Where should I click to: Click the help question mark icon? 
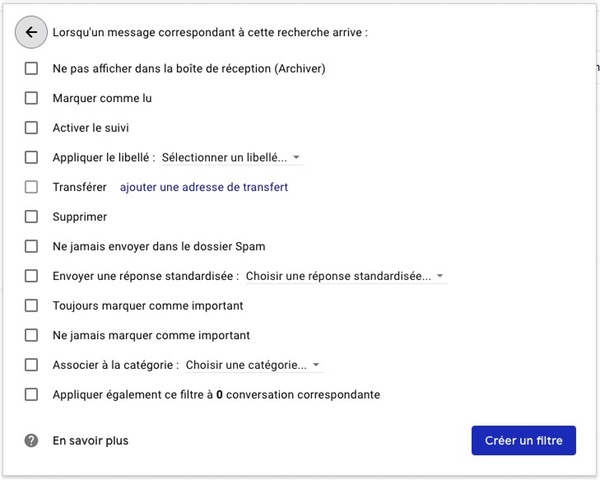(x=31, y=440)
